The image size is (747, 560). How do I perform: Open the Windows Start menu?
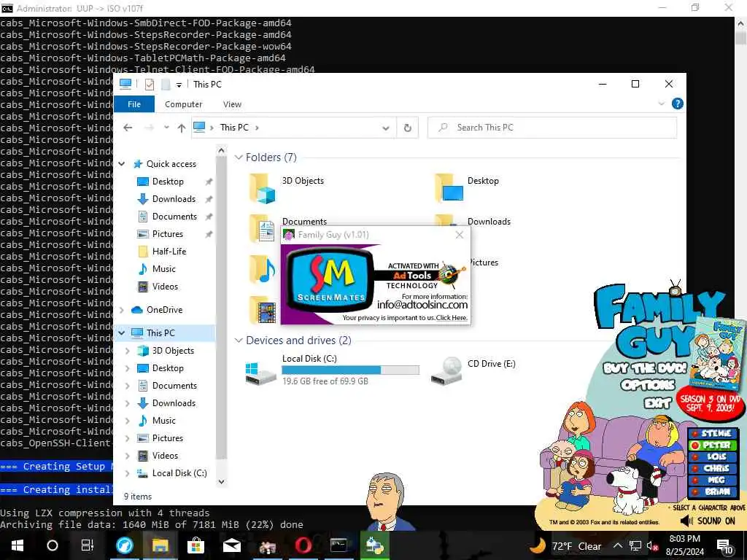[x=18, y=545]
